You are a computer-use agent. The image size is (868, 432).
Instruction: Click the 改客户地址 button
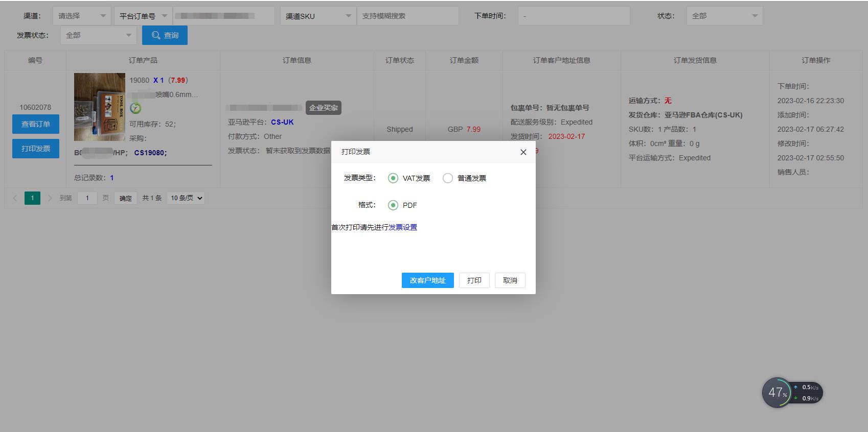click(428, 280)
